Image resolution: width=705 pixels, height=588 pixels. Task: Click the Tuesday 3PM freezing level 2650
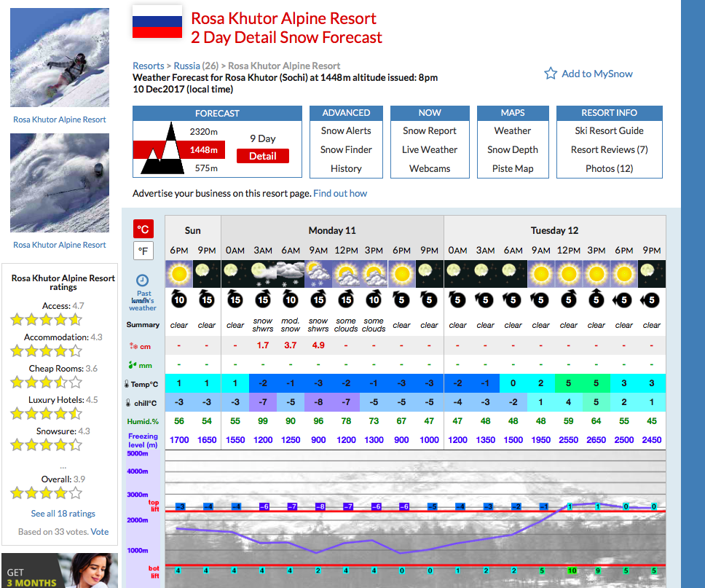click(596, 439)
